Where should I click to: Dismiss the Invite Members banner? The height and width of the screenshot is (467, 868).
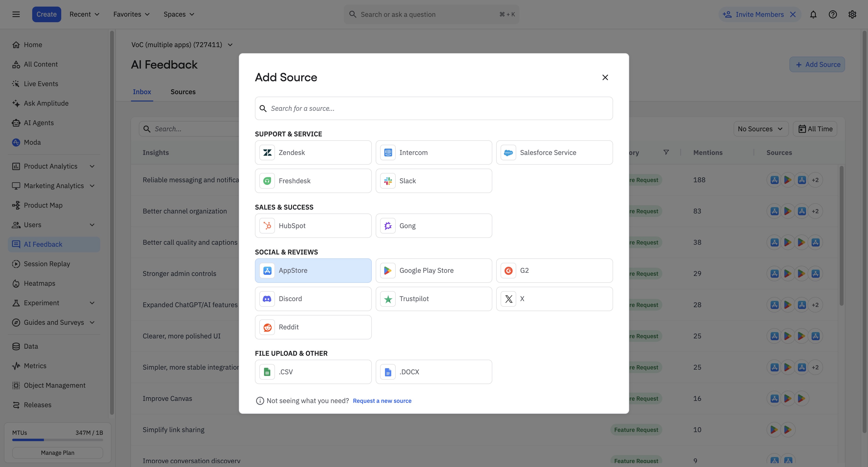click(x=793, y=14)
